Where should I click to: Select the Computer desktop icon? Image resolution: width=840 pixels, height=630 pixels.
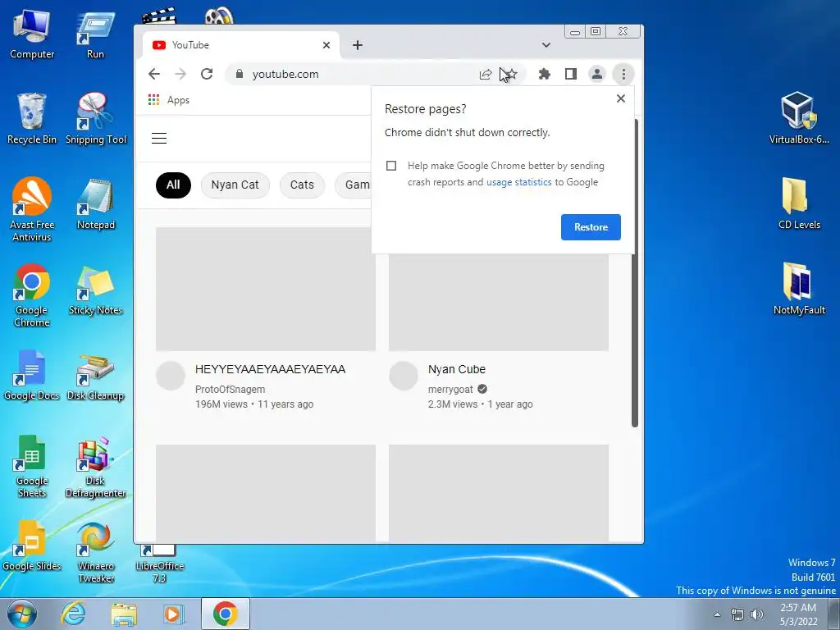coord(32,34)
